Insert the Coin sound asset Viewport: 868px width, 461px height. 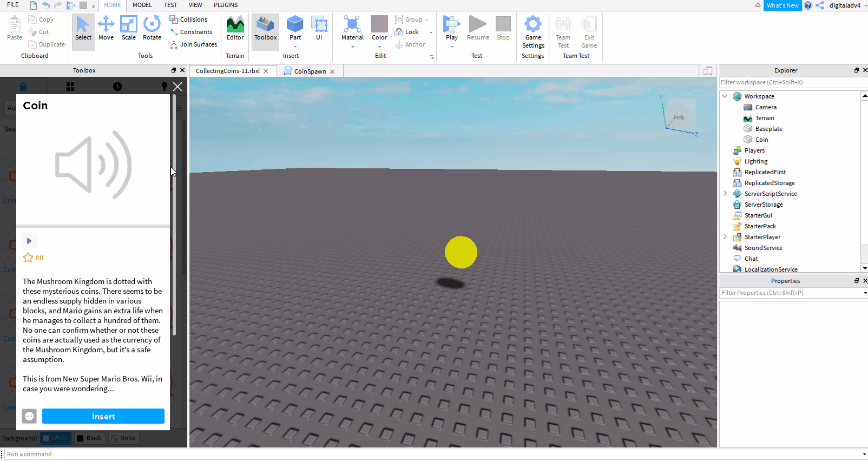coord(103,416)
